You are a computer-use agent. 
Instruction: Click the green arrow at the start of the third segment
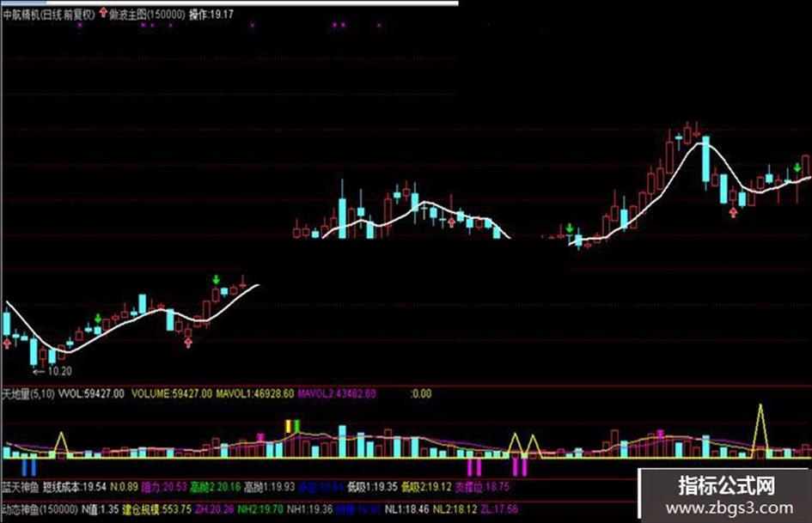coord(570,228)
